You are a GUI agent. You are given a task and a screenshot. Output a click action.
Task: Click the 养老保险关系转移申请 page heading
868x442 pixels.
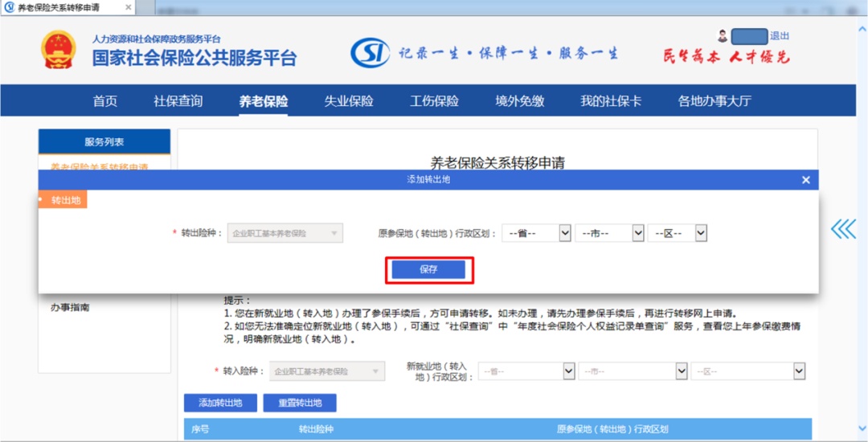click(x=497, y=162)
